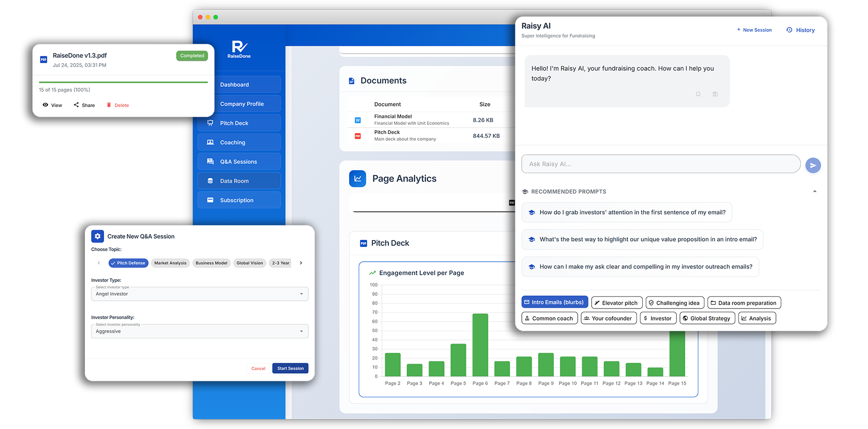
Task: Click the bookmark icon in the chat message
Action: 698,94
